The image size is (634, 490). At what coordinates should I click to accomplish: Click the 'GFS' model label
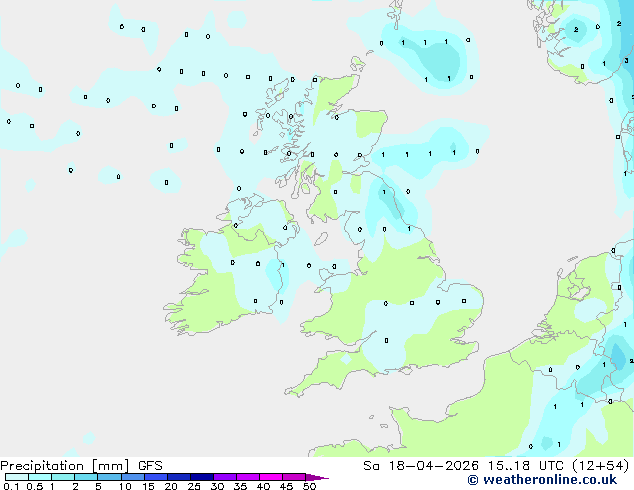click(150, 466)
